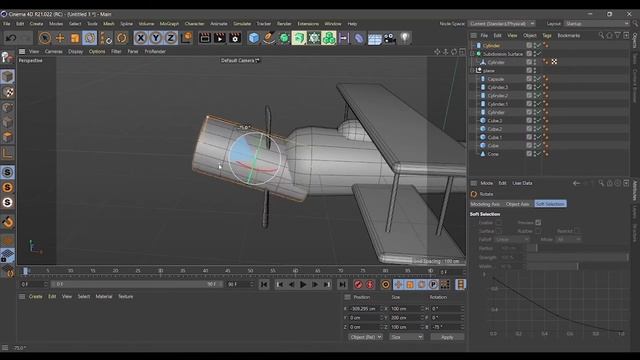The image size is (640, 360).
Task: Open Object Manager Tags menu
Action: (x=547, y=36)
